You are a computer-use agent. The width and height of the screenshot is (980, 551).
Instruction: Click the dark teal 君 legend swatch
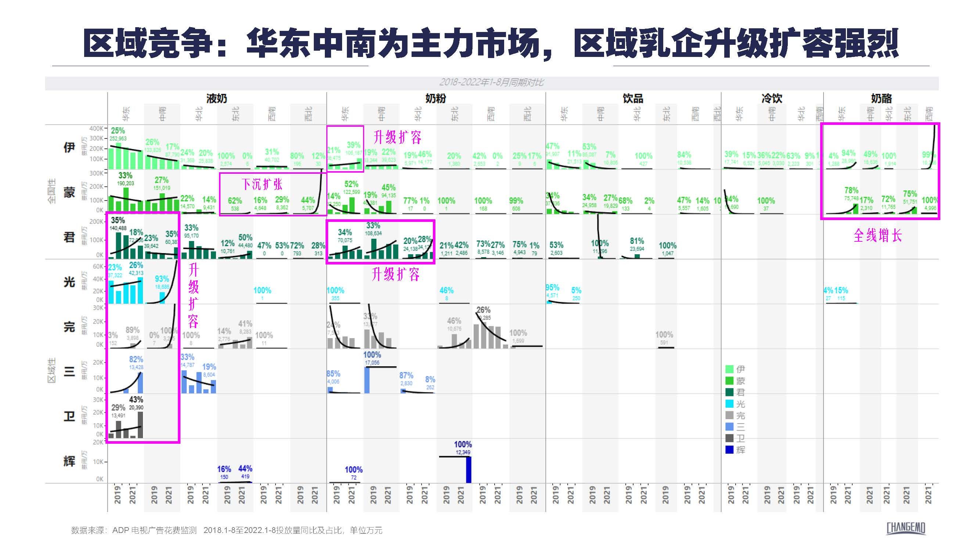point(729,392)
